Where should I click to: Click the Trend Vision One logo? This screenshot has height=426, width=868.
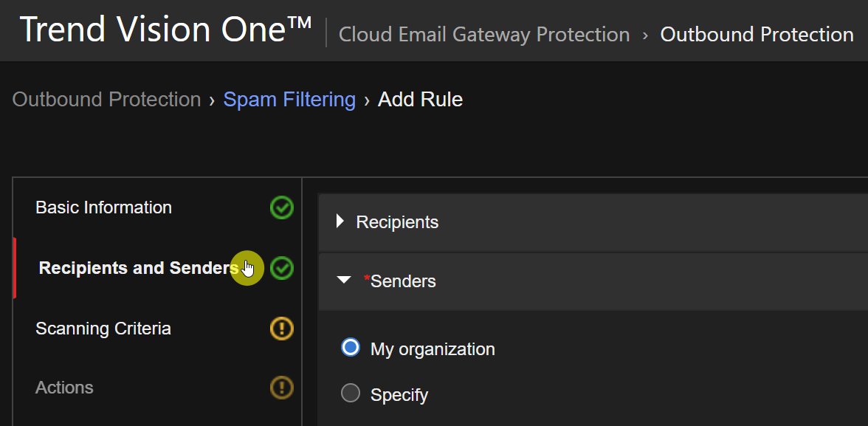(x=166, y=30)
